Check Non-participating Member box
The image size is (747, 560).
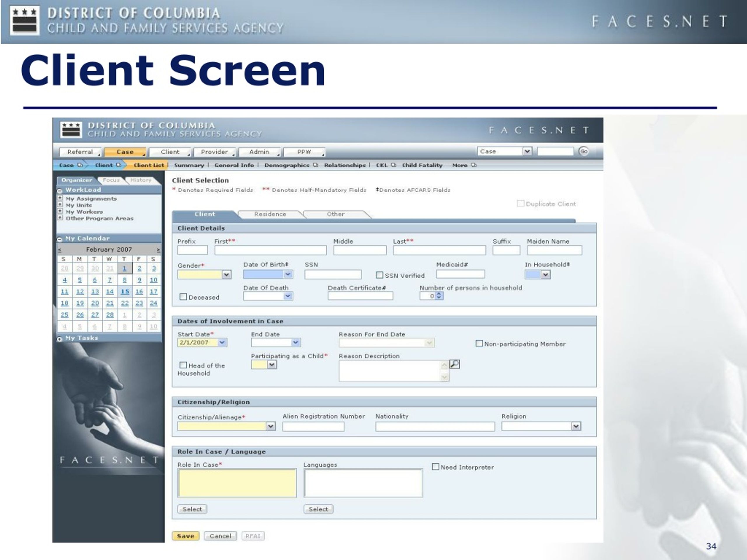point(479,343)
